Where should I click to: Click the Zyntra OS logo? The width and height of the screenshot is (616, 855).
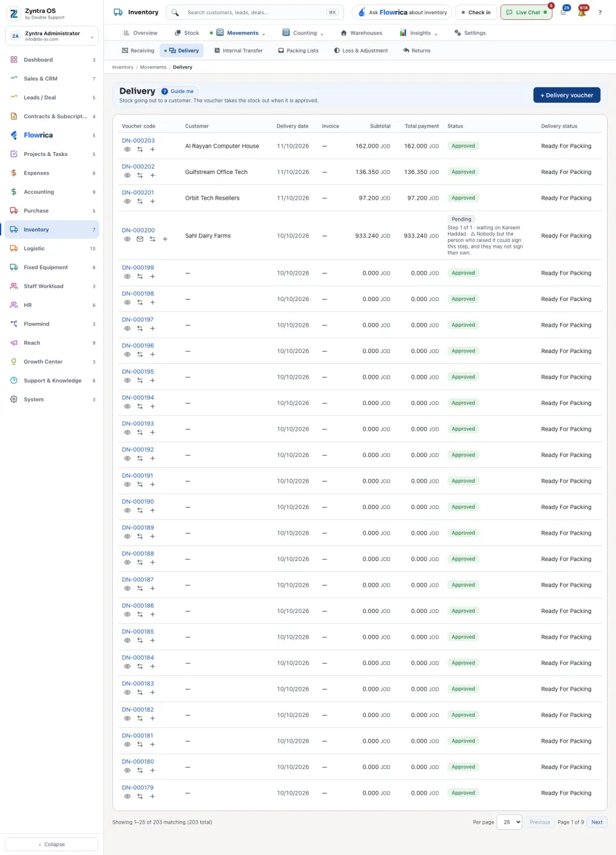pyautogui.click(x=13, y=13)
